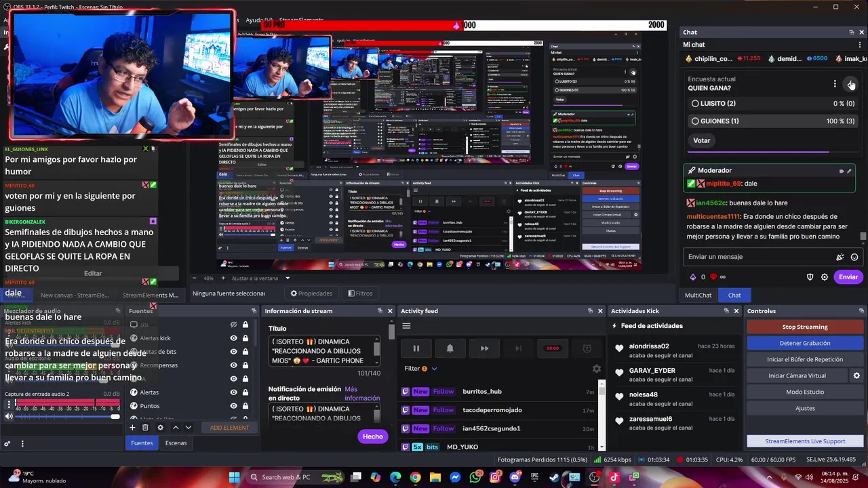Viewport: 868px width, 488px height.
Task: Open the emoji picker in chat
Action: pos(854,257)
